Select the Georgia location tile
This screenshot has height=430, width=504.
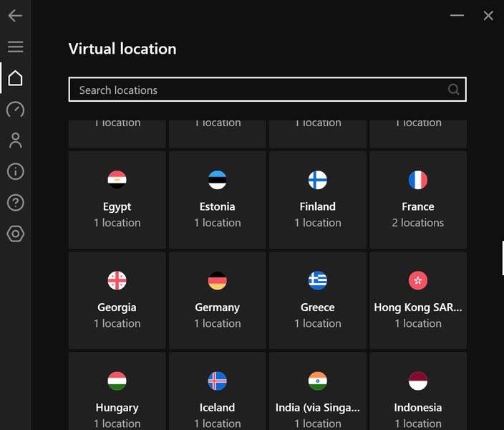(117, 300)
